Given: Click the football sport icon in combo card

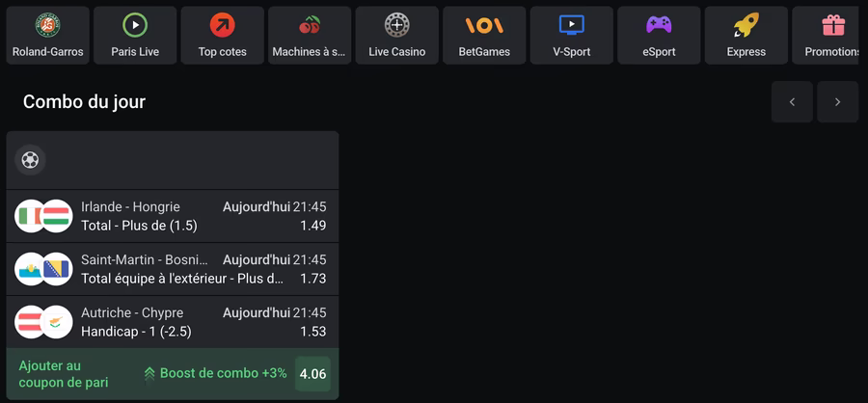Looking at the screenshot, I should (30, 161).
